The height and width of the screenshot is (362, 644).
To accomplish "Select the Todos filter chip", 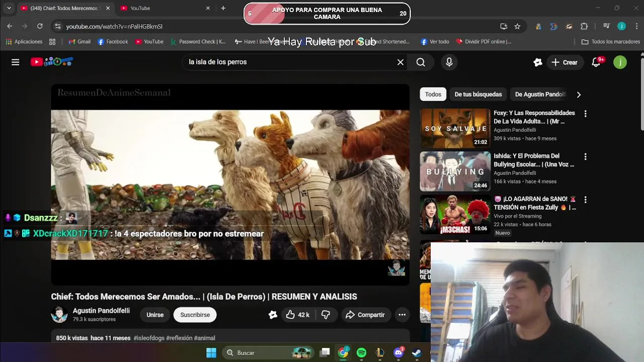I will (433, 95).
